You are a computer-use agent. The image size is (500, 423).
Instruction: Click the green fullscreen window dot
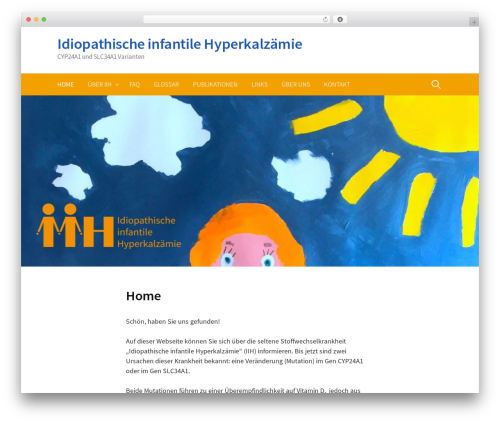coord(44,19)
